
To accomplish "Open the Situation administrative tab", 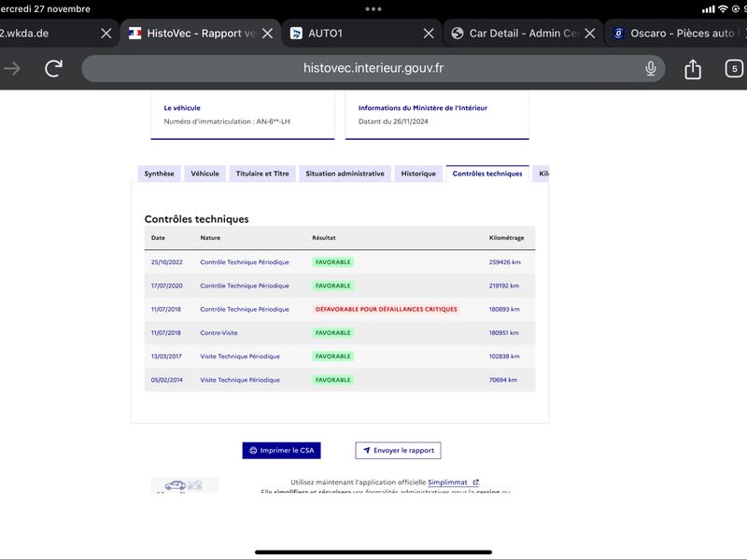I will click(345, 174).
